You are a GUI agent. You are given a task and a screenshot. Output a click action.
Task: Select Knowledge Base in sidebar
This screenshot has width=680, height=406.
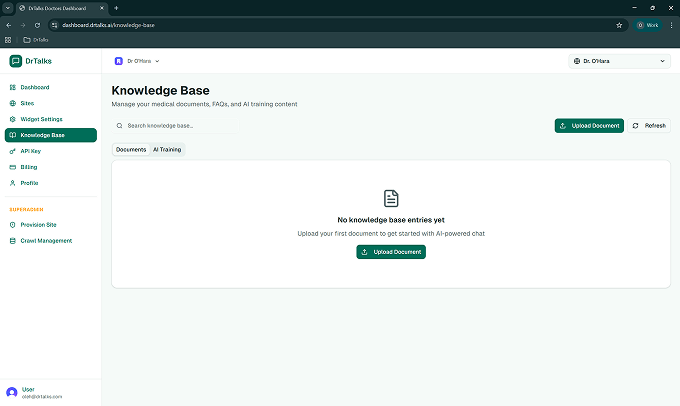[51, 135]
